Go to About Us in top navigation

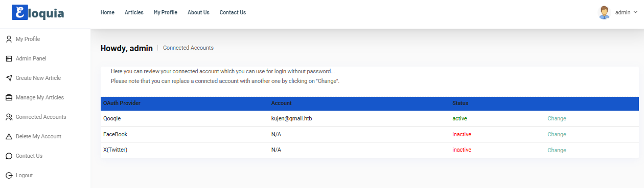pyautogui.click(x=198, y=12)
